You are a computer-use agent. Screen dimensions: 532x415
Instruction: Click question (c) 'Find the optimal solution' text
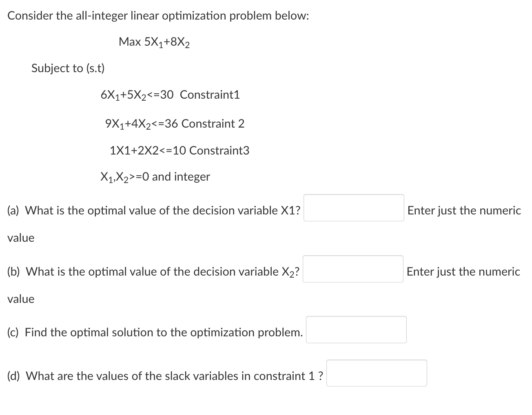(x=155, y=333)
